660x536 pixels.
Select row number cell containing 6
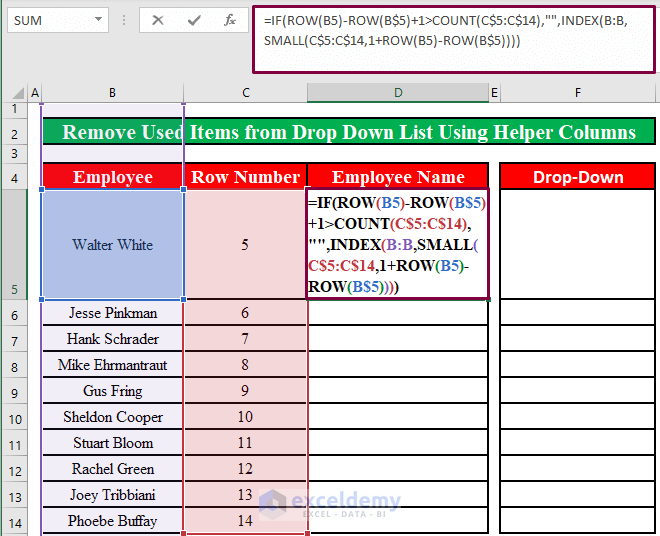click(245, 312)
